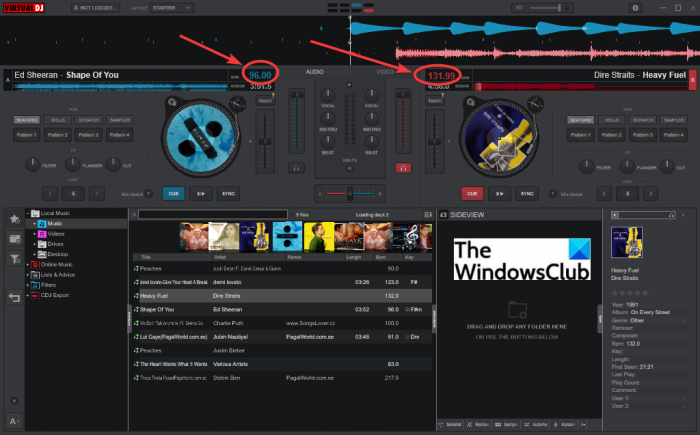This screenshot has width=700, height=435.
Task: Select deck B SAMPLER pad mode
Action: point(674,120)
